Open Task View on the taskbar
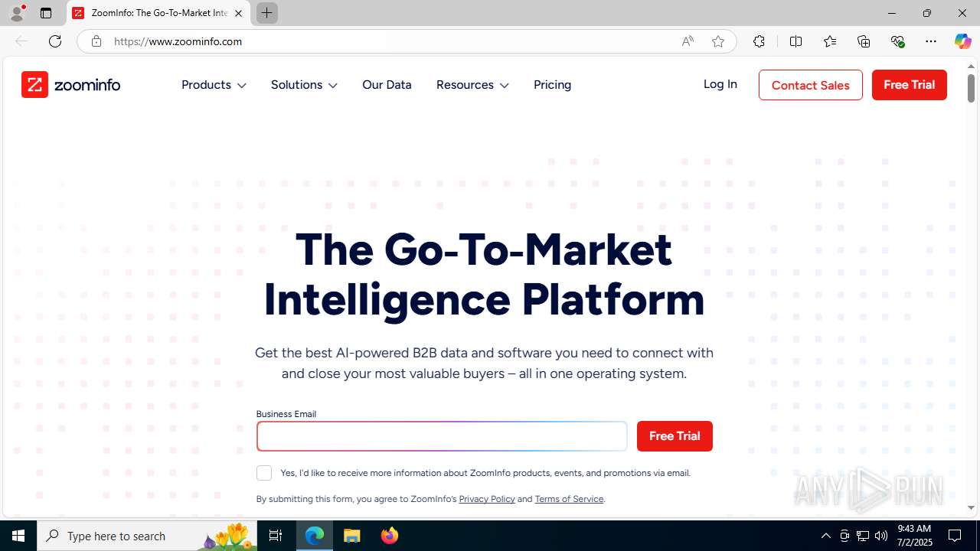The image size is (980, 551). pyautogui.click(x=276, y=536)
